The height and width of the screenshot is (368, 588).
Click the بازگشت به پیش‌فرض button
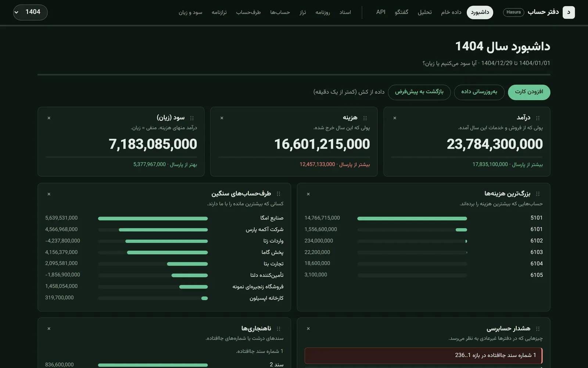pyautogui.click(x=419, y=92)
